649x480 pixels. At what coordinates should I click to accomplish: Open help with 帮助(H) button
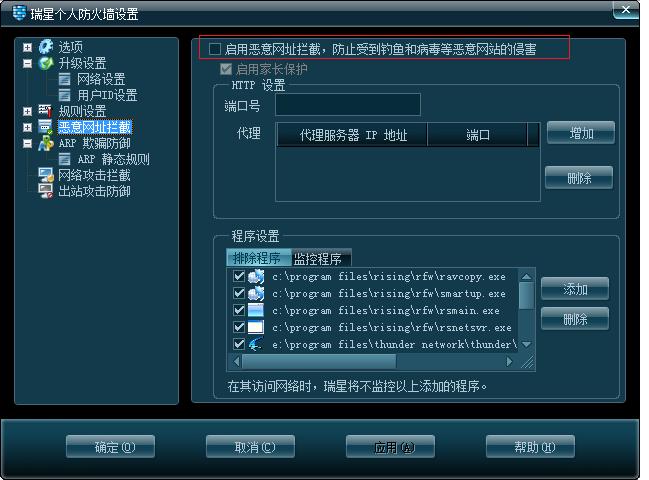(531, 446)
